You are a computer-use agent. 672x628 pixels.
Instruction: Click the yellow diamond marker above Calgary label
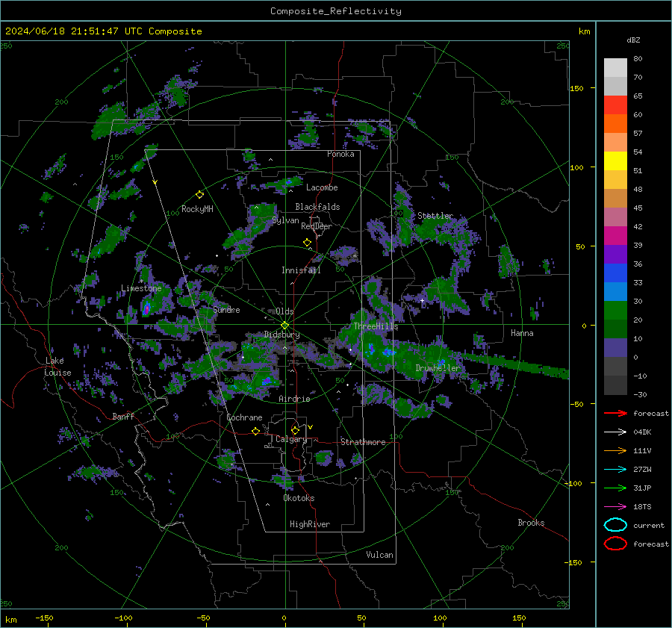coord(295,430)
